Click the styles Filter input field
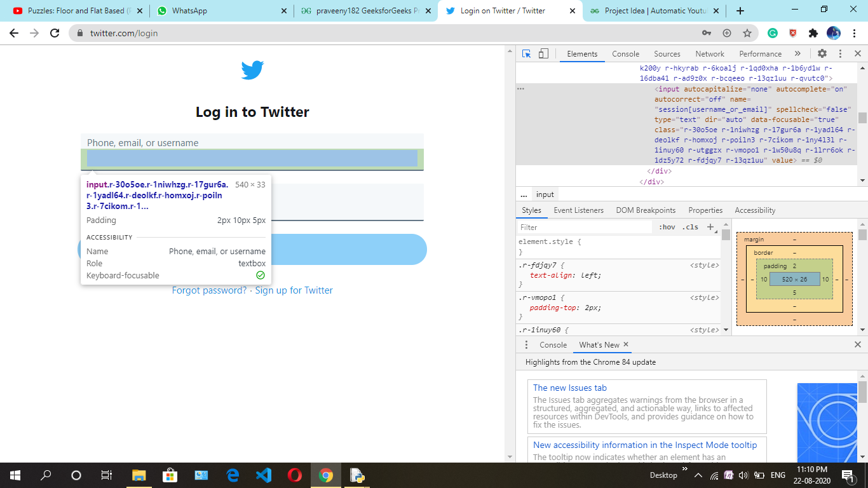868x488 pixels. point(585,227)
